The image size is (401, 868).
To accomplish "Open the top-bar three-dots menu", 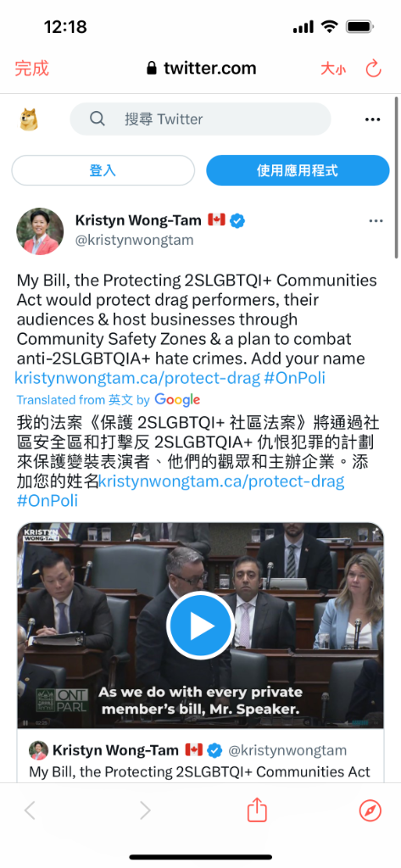I will point(373,119).
